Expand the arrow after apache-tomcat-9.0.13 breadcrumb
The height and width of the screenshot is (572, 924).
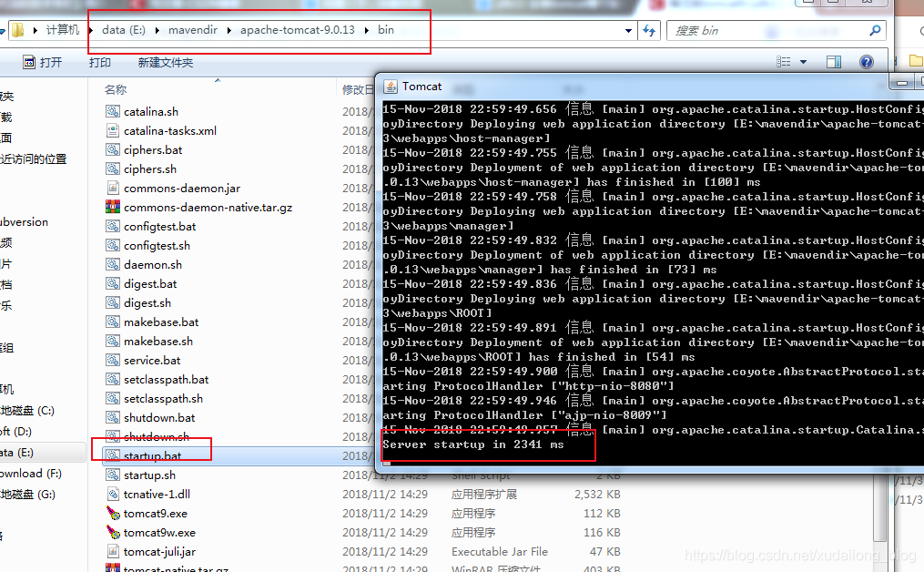pos(367,30)
